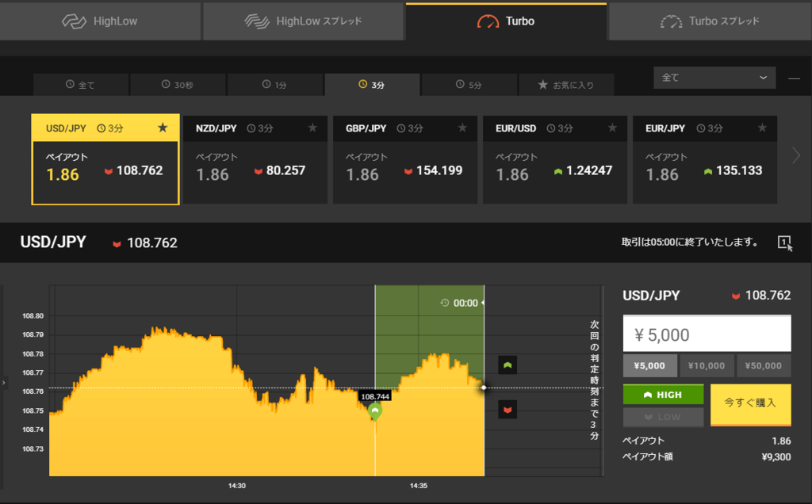Favorite the NZD/JPY pair via its star
The width and height of the screenshot is (812, 504).
tap(313, 128)
